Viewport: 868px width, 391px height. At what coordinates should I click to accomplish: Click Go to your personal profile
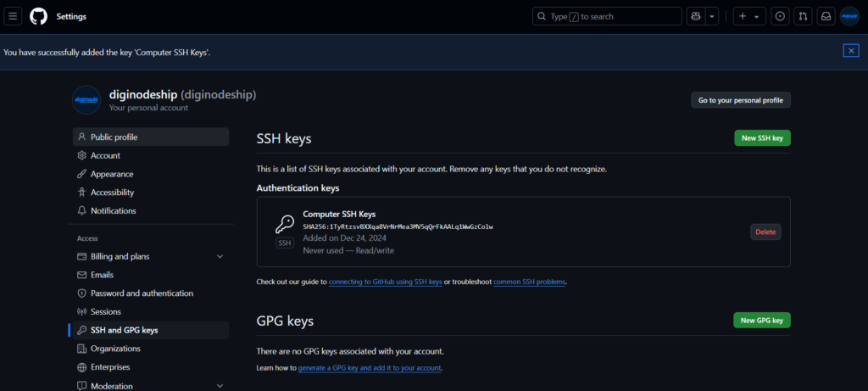click(741, 100)
